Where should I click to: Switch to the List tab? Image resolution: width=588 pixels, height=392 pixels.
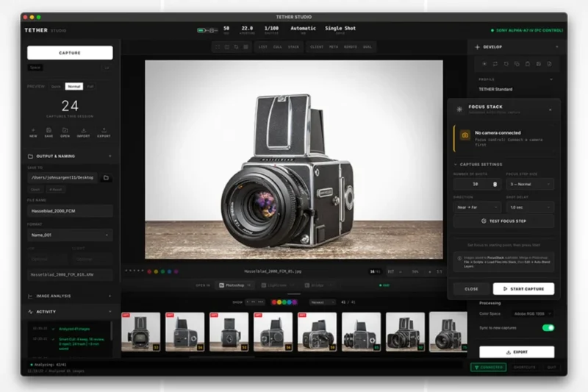(263, 47)
